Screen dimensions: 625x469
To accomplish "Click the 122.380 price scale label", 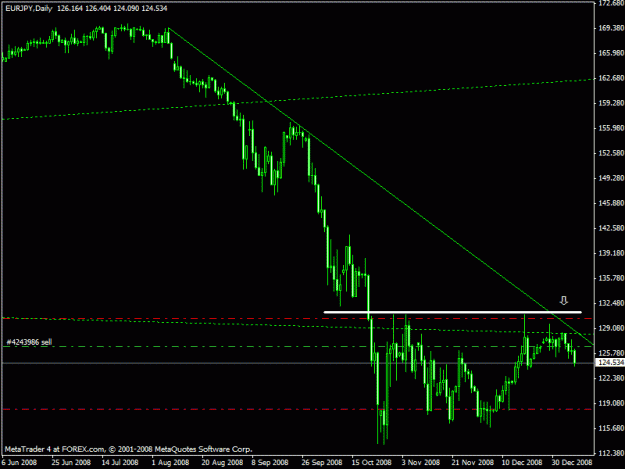I will pos(611,378).
